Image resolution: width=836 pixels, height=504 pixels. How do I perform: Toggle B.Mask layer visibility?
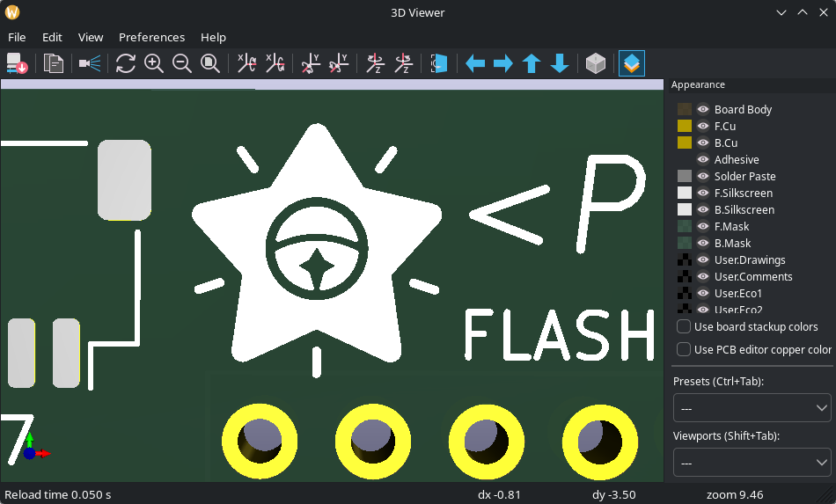coord(703,243)
